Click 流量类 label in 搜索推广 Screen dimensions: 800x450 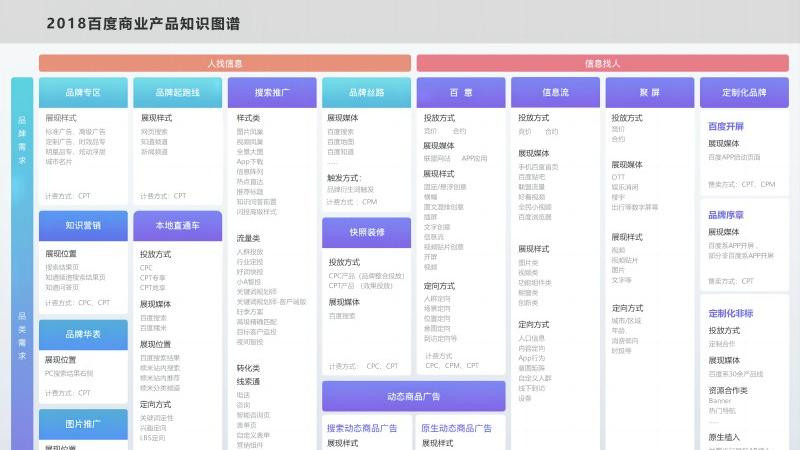(x=248, y=238)
